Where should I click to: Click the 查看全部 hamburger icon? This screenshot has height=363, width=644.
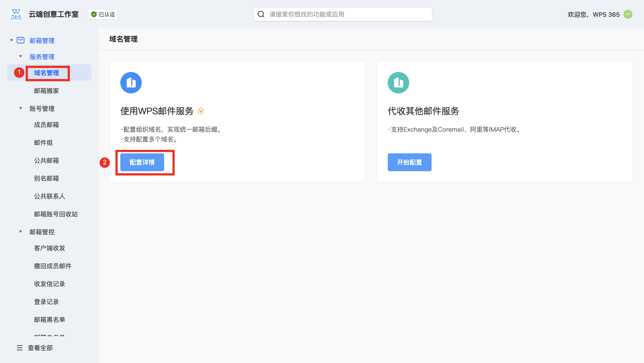[19, 348]
